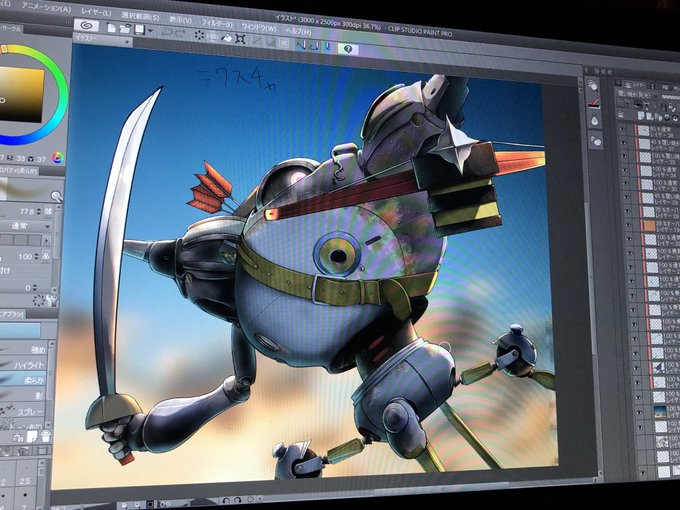
Task: Toggle visibility of the 75% オーバーレイ layer
Action: pos(627,211)
